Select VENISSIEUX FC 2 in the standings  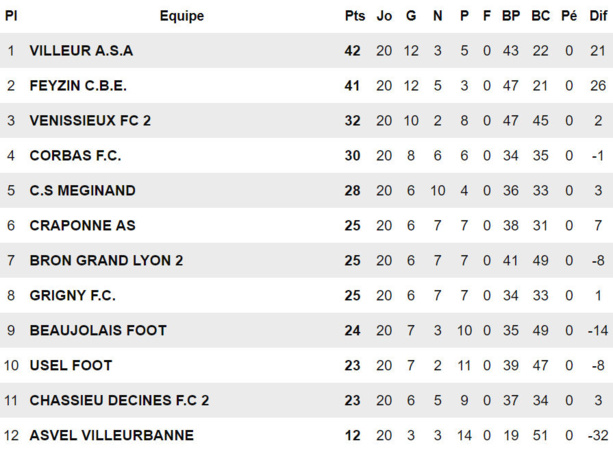point(90,121)
